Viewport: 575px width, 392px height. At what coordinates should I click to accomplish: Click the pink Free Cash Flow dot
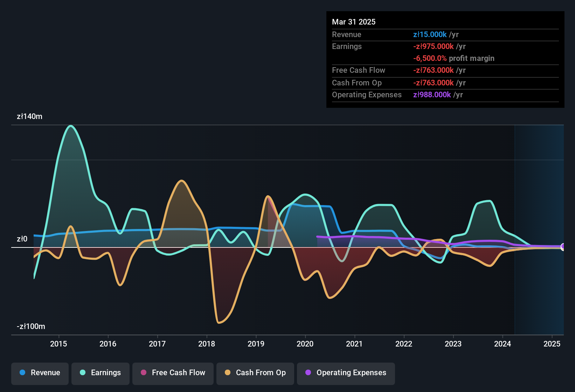click(144, 372)
